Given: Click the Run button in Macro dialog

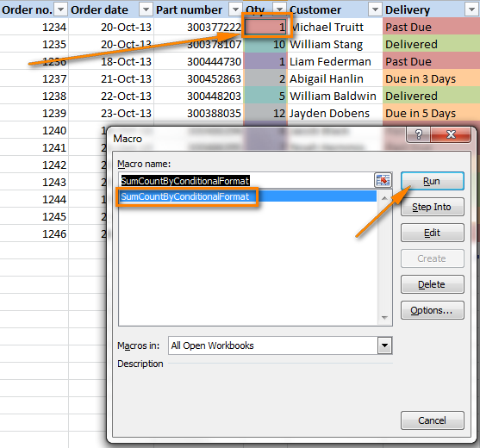Looking at the screenshot, I should [x=433, y=181].
